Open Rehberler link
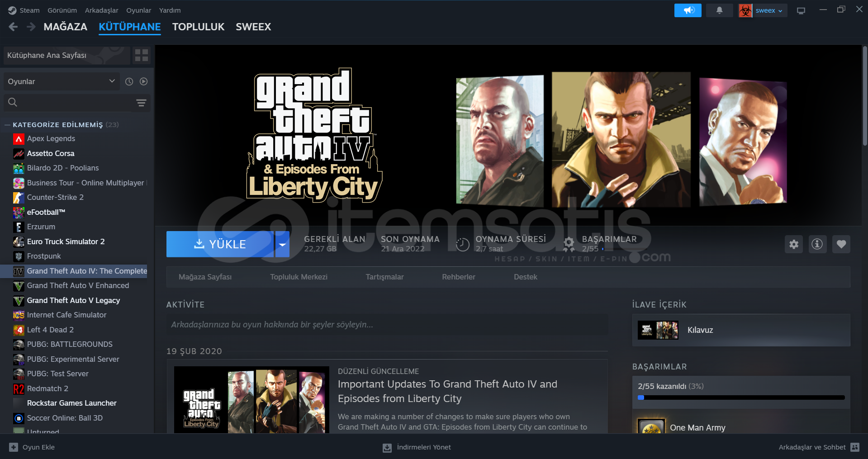 [x=459, y=277]
